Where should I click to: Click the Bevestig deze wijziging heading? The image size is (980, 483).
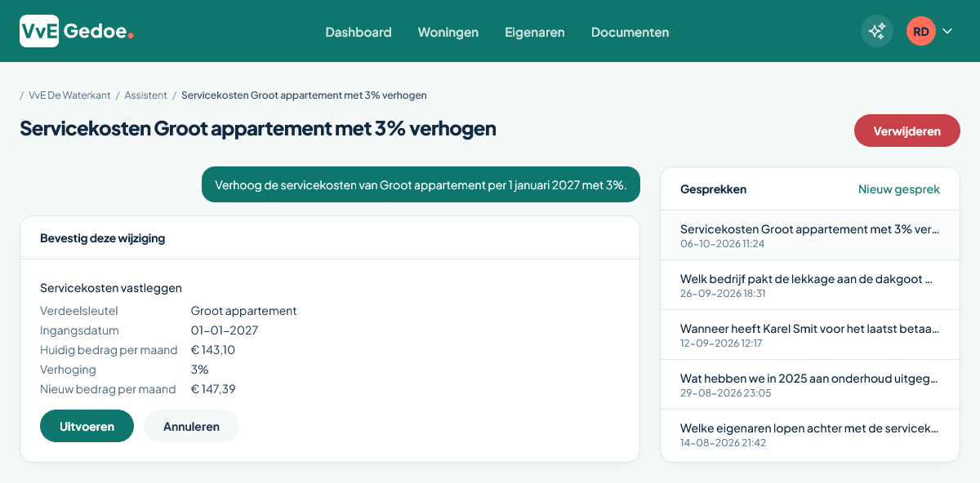pyautogui.click(x=102, y=238)
